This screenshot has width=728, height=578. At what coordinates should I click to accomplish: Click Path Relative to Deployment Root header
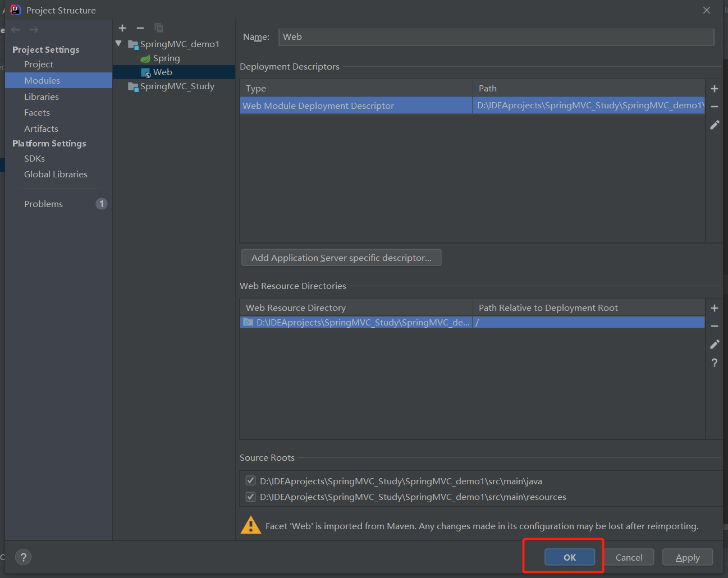click(x=589, y=308)
